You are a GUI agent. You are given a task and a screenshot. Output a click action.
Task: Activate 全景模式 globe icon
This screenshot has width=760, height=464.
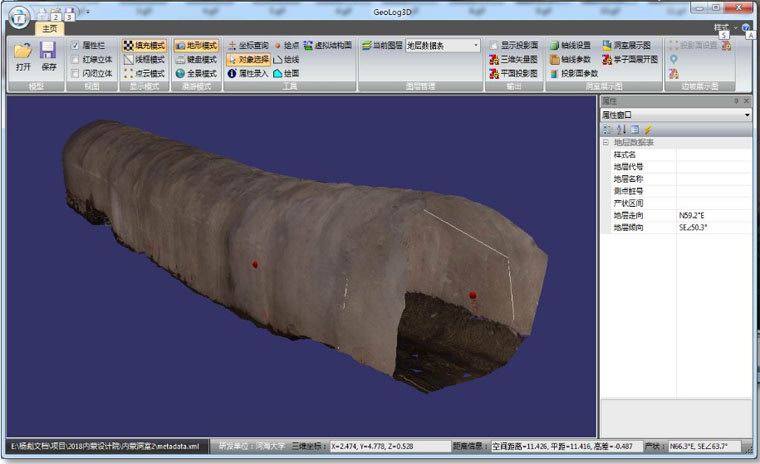(196, 73)
